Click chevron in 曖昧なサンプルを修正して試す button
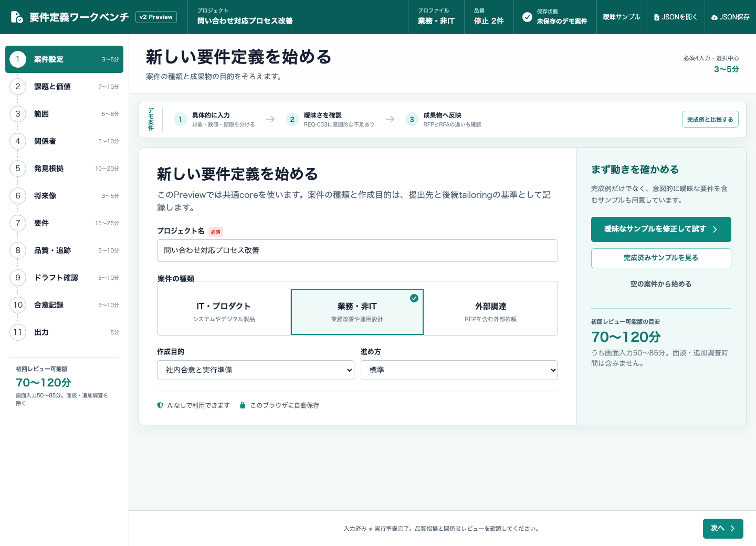756x546 pixels. [715, 229]
